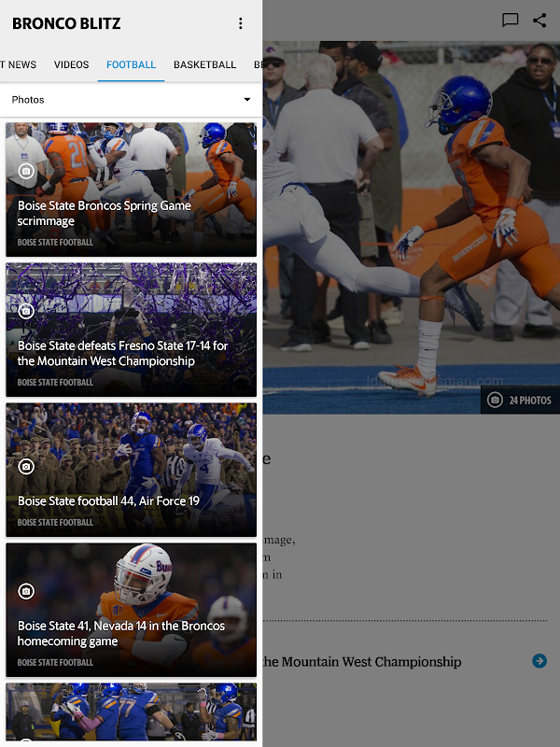Open the Mountain West Championship related link
Screen dimensions: 560x747
point(362,662)
